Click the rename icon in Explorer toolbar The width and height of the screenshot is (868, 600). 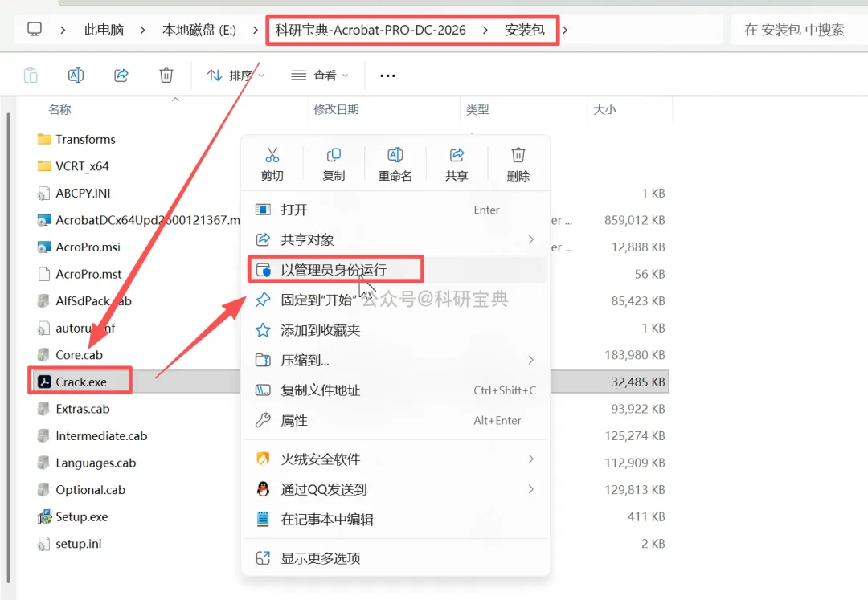click(76, 76)
